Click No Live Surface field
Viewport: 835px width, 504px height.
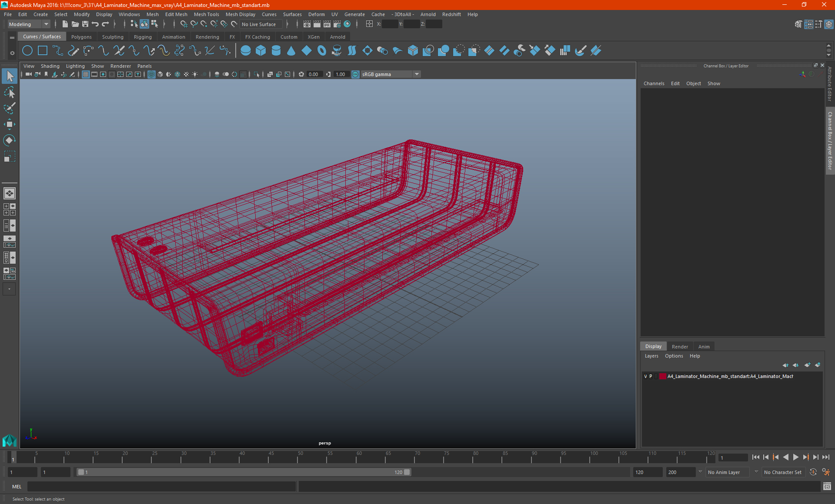pos(261,24)
